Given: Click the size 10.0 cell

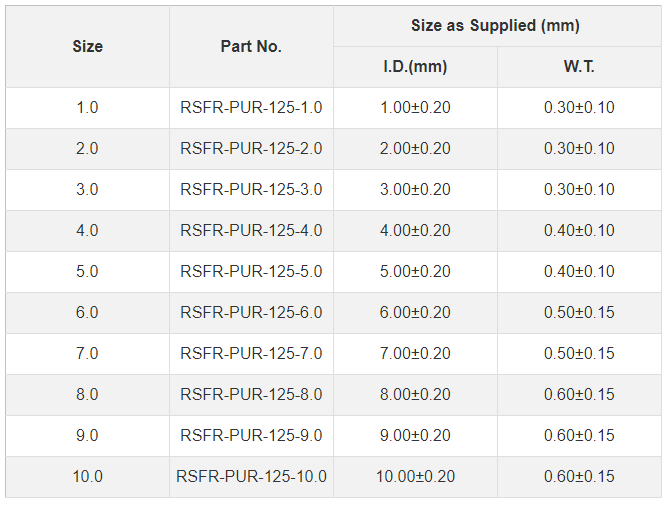Looking at the screenshot, I should pos(87,477).
